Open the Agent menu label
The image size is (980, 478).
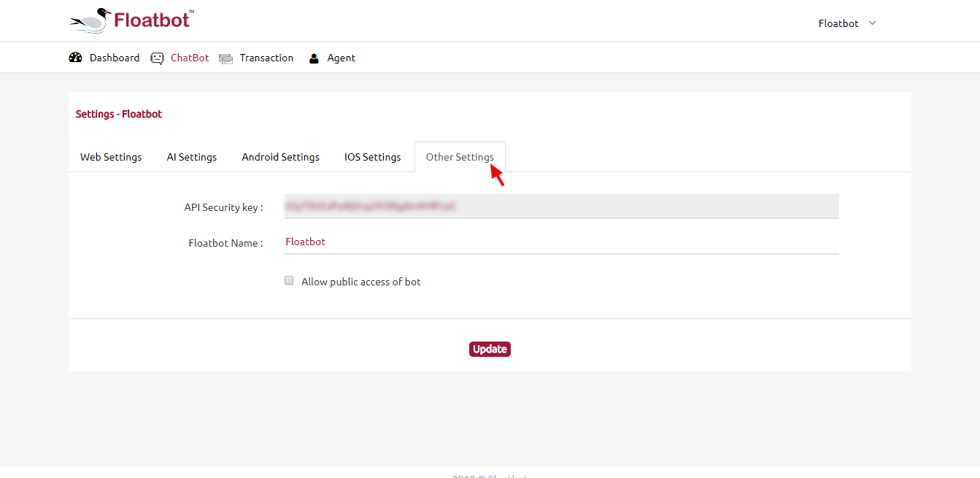341,58
